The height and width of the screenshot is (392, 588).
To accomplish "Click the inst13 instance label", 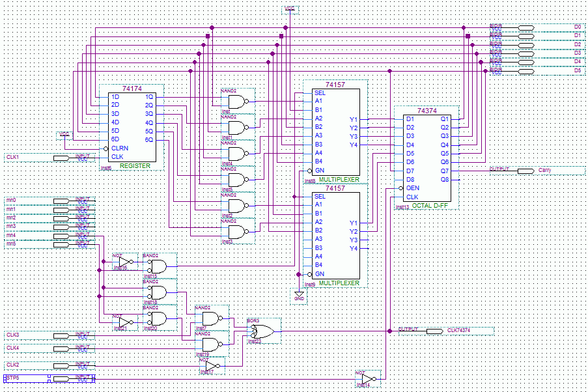I will [402, 207].
